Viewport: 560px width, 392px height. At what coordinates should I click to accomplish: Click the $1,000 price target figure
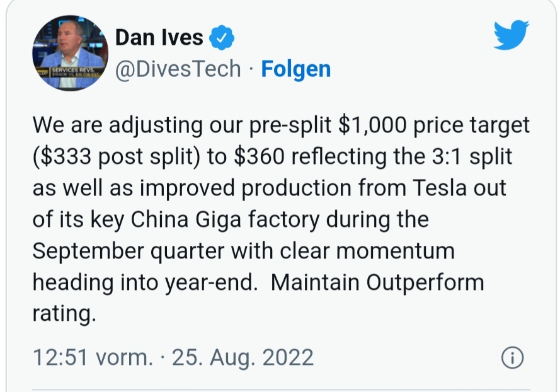click(372, 125)
